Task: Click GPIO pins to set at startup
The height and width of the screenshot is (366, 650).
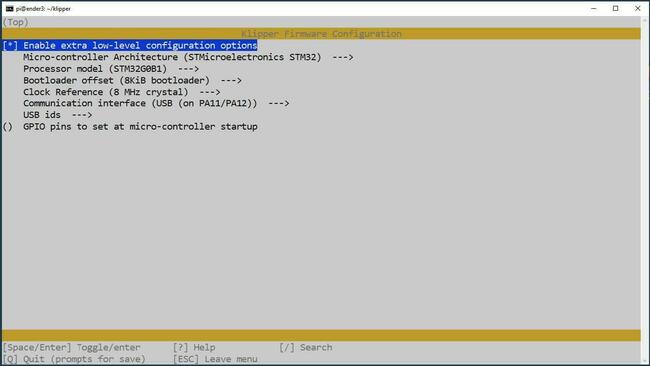Action: [x=140, y=127]
